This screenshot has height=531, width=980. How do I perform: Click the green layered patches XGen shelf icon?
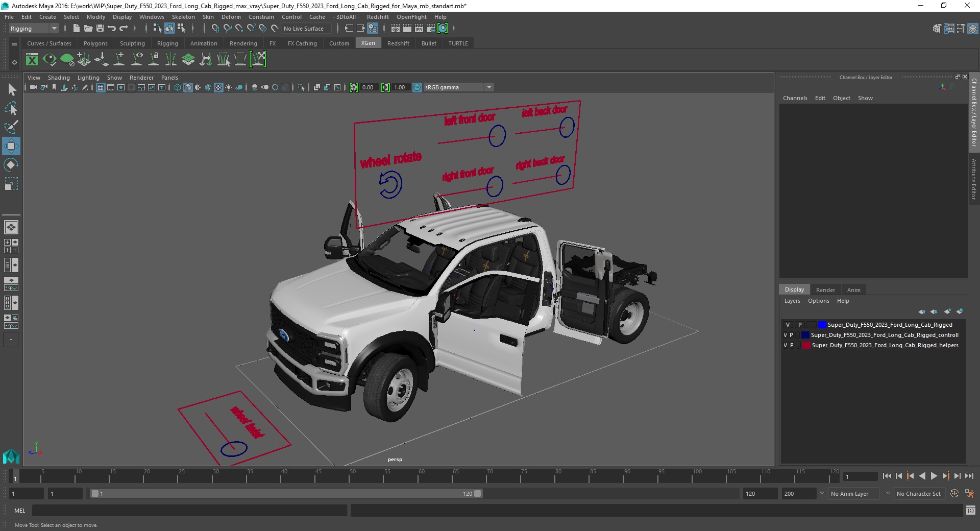(188, 60)
